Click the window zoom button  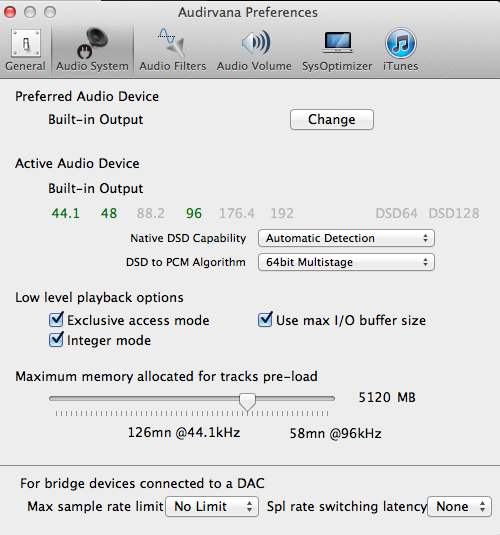point(50,12)
